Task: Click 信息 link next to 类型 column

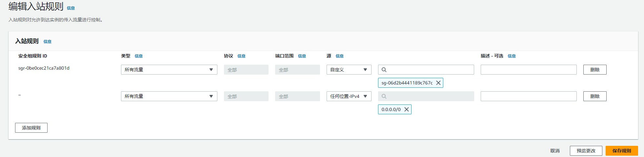Action: click(x=139, y=56)
